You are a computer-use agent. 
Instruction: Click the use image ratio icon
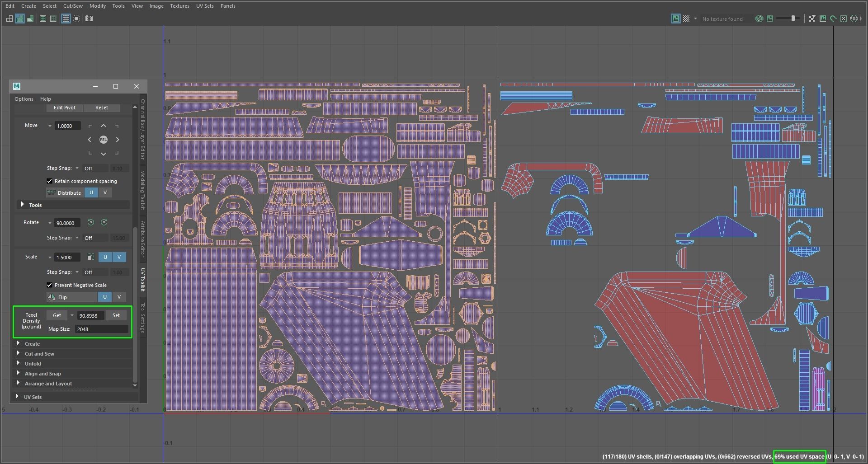(x=822, y=19)
